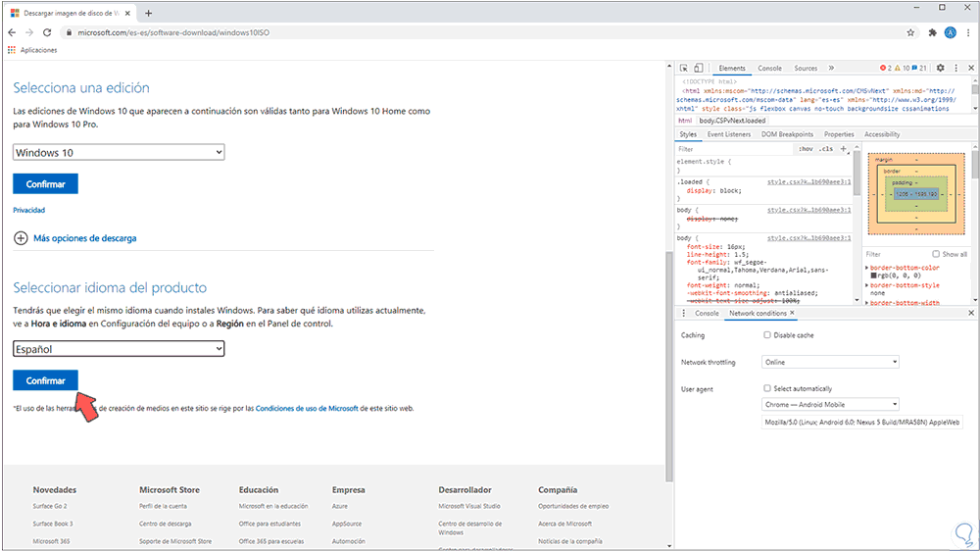This screenshot has width=980, height=551.
Task: Expand 'Más opciones de descarga' plus icon
Action: coord(22,238)
